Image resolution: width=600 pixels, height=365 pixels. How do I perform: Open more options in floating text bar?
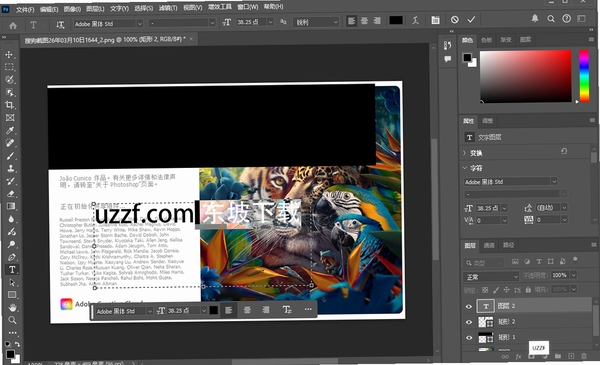click(308, 309)
